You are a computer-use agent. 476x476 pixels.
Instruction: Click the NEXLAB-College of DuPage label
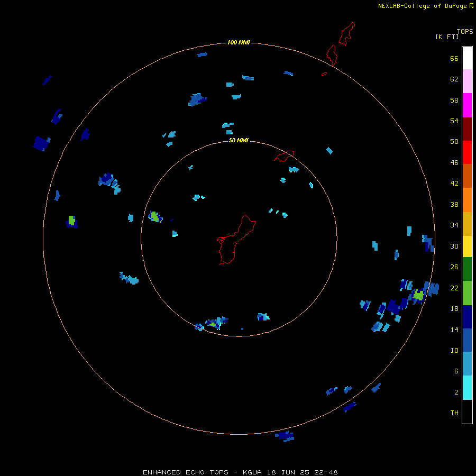(422, 6)
